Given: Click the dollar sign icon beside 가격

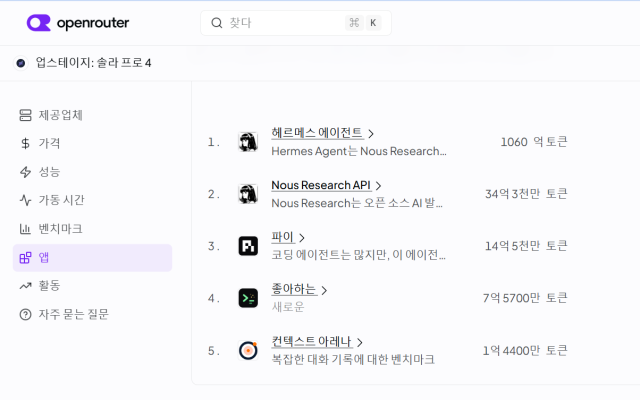Looking at the screenshot, I should tap(25, 144).
